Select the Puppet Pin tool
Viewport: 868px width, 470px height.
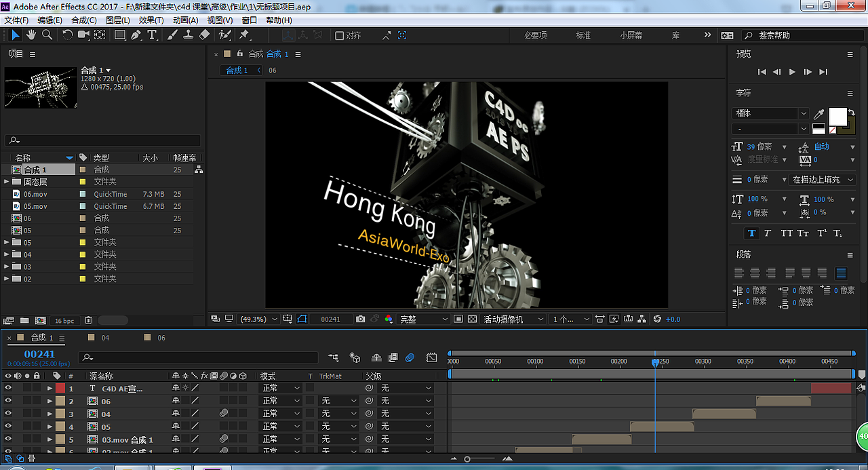pos(244,35)
